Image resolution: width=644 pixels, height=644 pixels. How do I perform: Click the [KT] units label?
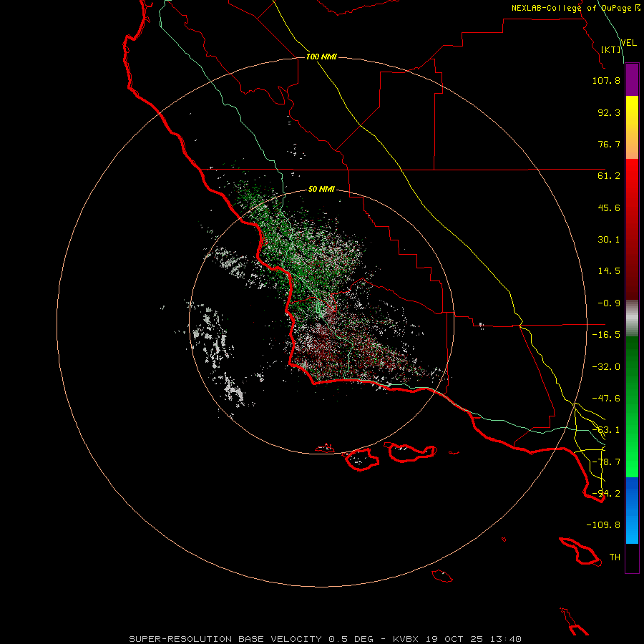(611, 49)
